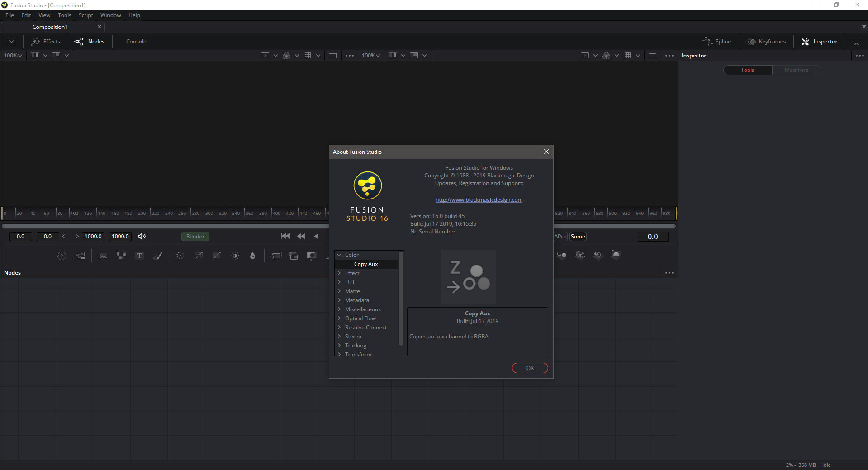This screenshot has width=868, height=470.
Task: Click the play reverse triangle button
Action: pyautogui.click(x=316, y=236)
